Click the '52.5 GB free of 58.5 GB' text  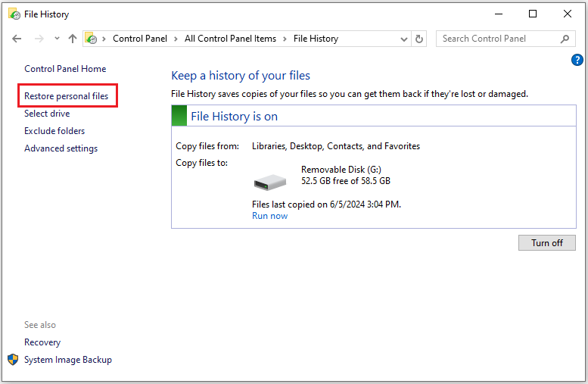pos(345,181)
